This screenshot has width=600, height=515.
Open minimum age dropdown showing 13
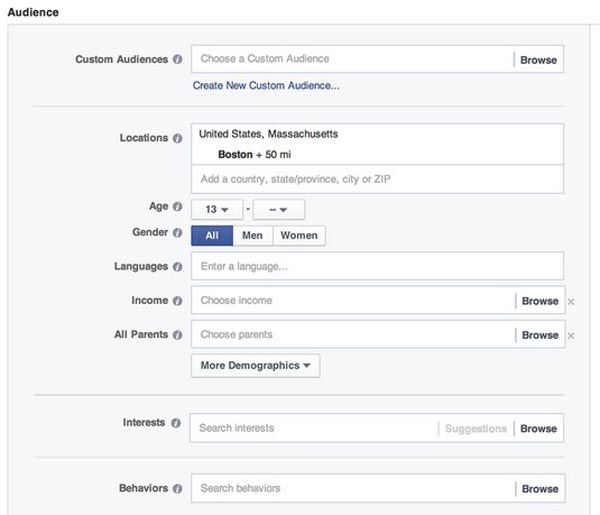pyautogui.click(x=217, y=209)
